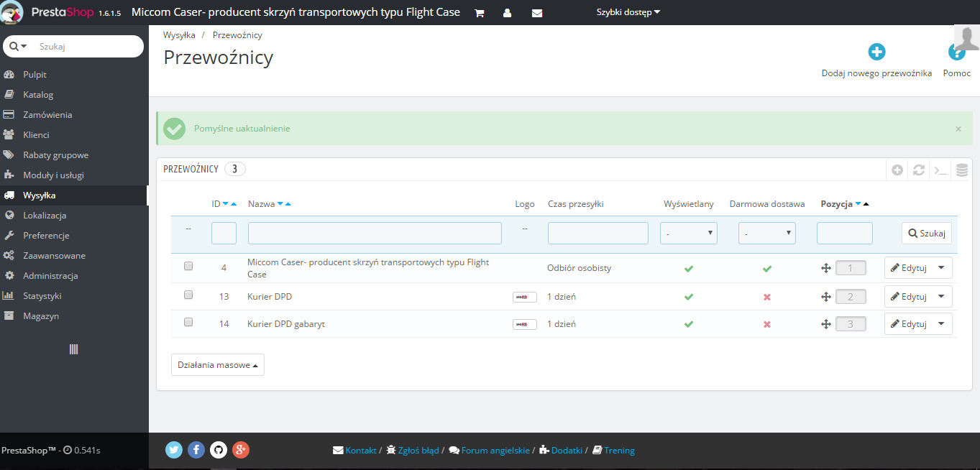Enable free shipping for Kurier DPD gabaryt
The image size is (980, 470).
766,324
